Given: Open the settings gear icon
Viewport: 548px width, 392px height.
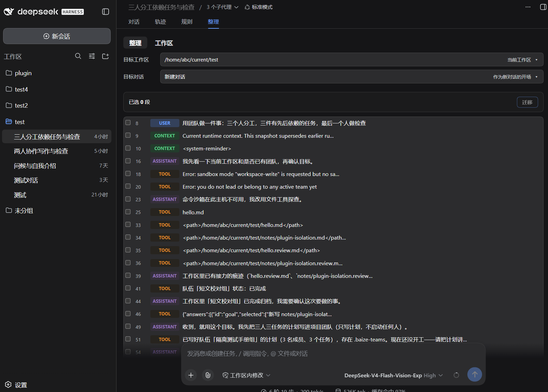Looking at the screenshot, I should [9, 384].
